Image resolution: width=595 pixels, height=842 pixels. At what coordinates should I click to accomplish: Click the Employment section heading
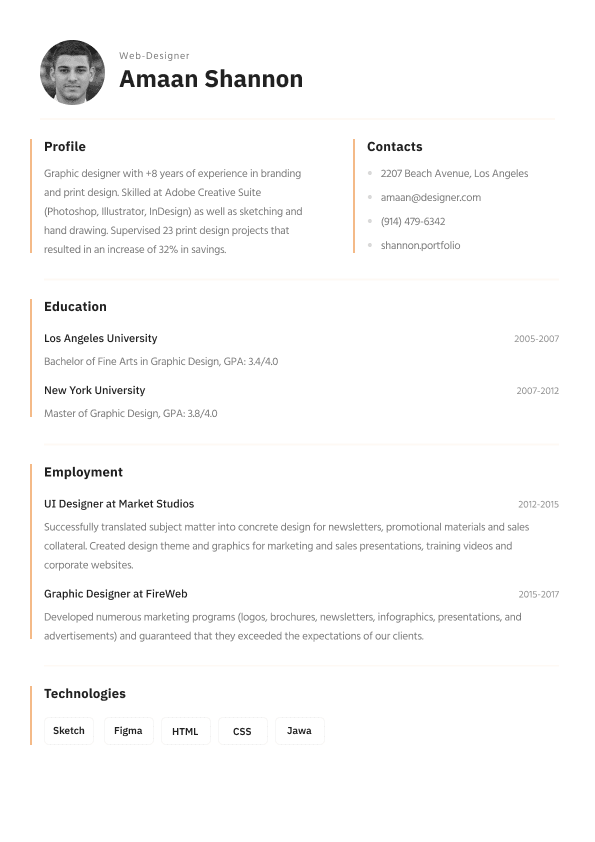tap(83, 472)
